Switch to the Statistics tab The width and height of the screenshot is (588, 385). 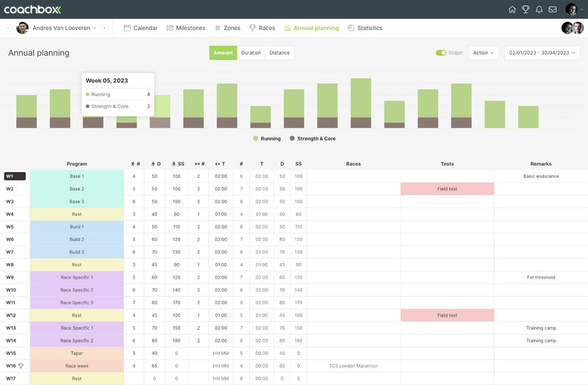coord(365,28)
